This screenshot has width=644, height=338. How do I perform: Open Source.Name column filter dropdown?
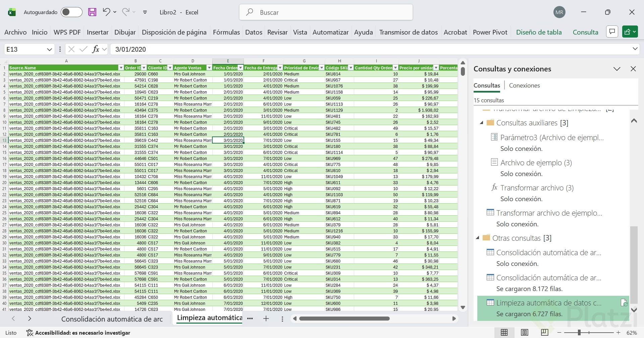tap(121, 68)
